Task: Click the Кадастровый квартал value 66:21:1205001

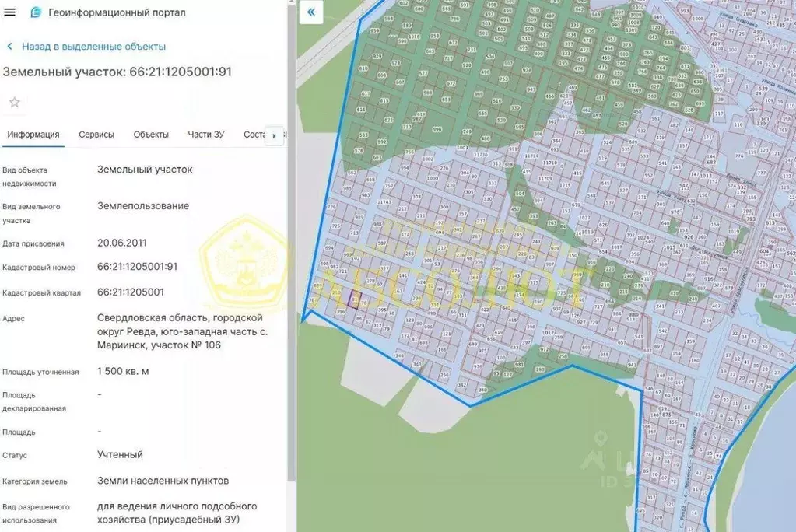Action: [x=131, y=292]
